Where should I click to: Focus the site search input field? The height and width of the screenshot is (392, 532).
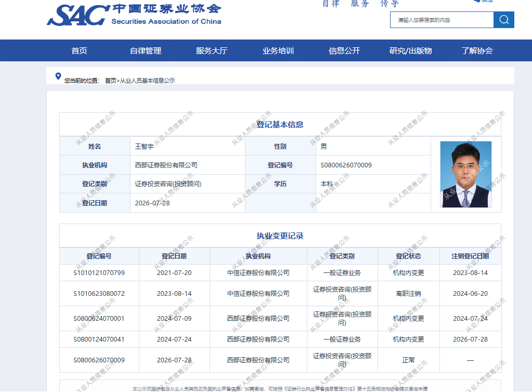point(442,20)
